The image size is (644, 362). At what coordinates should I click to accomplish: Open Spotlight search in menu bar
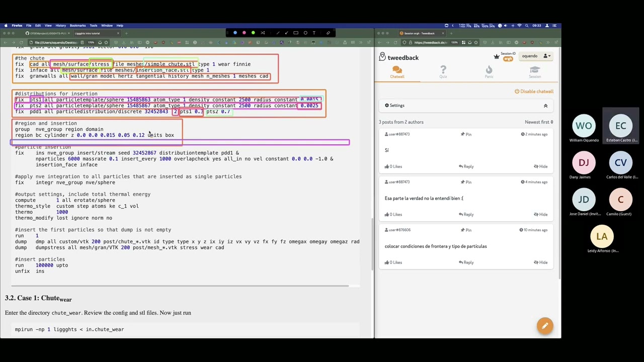point(526,26)
